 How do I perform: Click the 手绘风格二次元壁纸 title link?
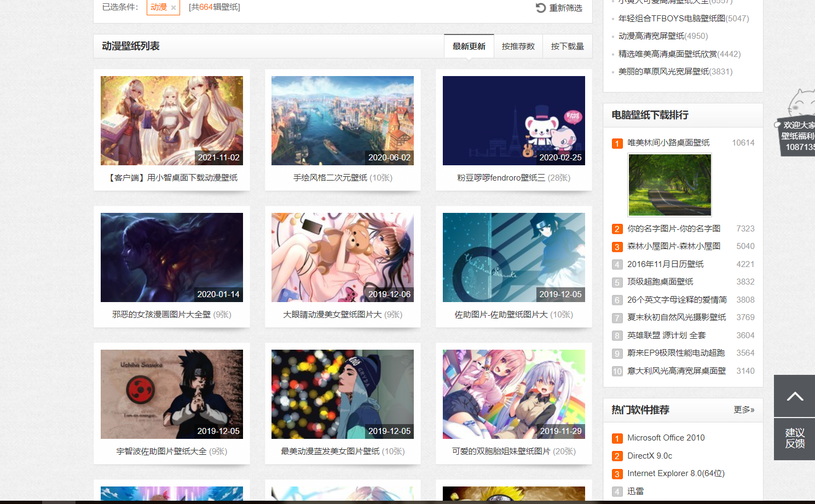pyautogui.click(x=330, y=178)
